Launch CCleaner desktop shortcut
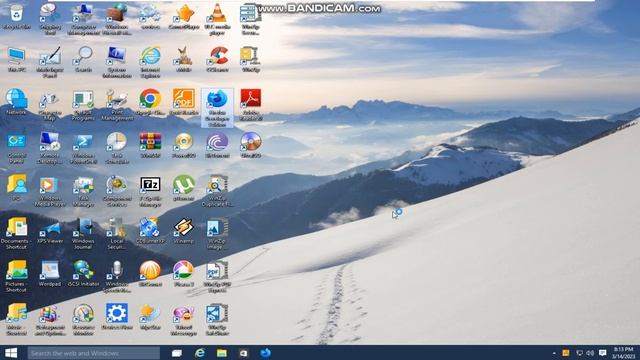The image size is (640, 360). coord(217,60)
